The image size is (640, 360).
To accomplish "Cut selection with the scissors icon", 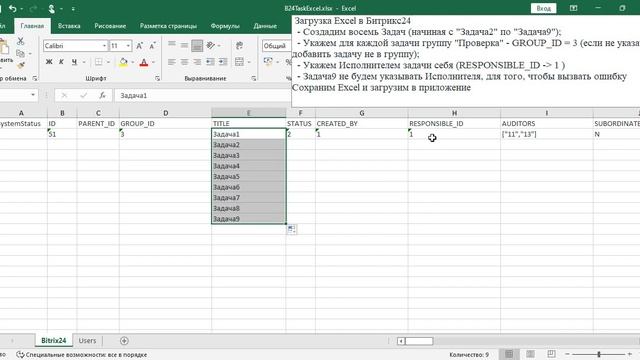I will [20, 41].
